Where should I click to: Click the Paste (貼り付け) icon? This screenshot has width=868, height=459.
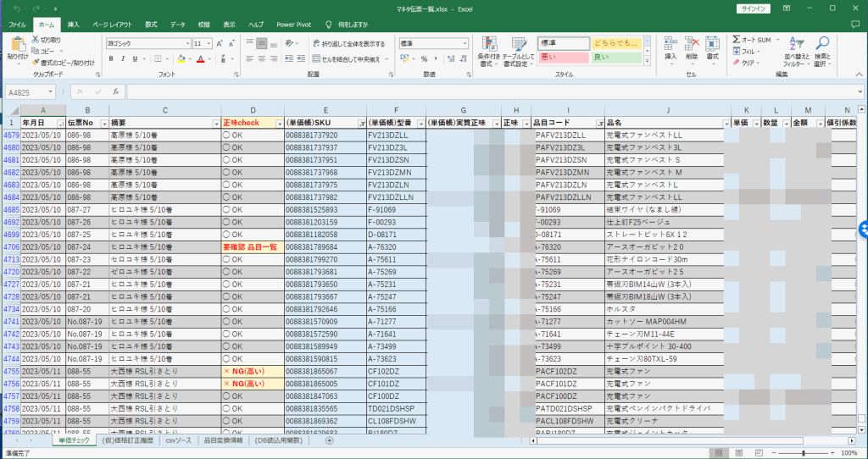[17, 44]
